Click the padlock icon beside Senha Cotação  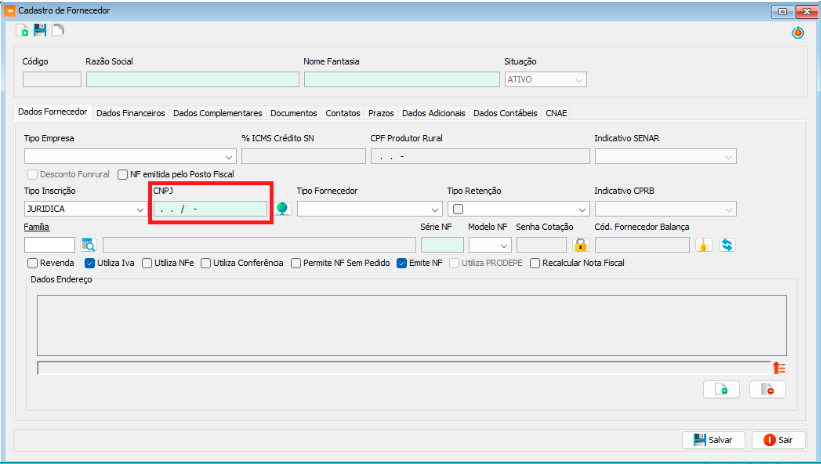click(x=580, y=245)
